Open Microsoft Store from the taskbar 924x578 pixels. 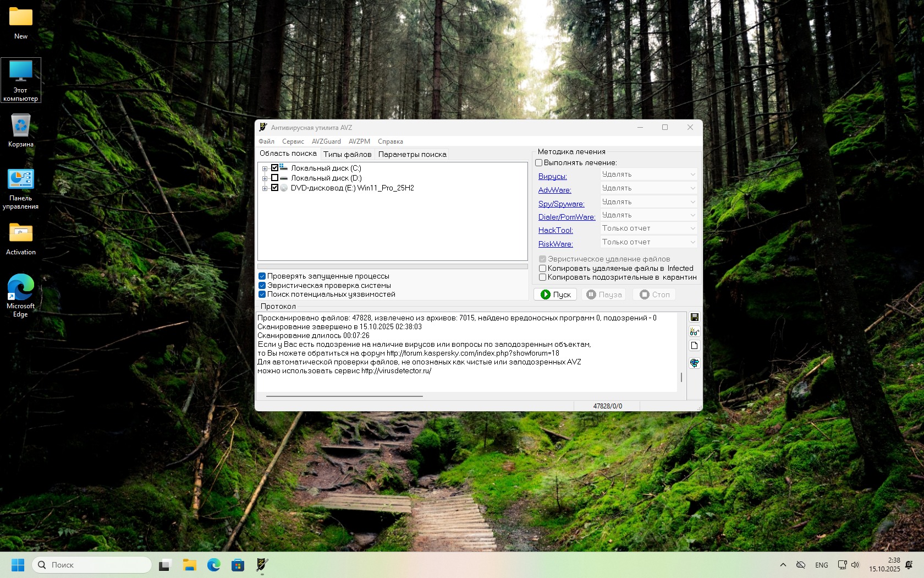point(238,565)
